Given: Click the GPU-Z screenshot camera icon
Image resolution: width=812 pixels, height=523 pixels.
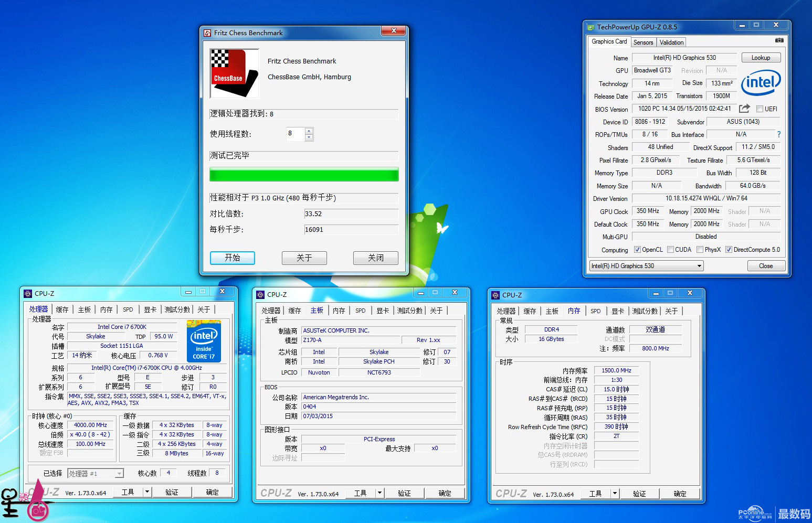Looking at the screenshot, I should 779,40.
